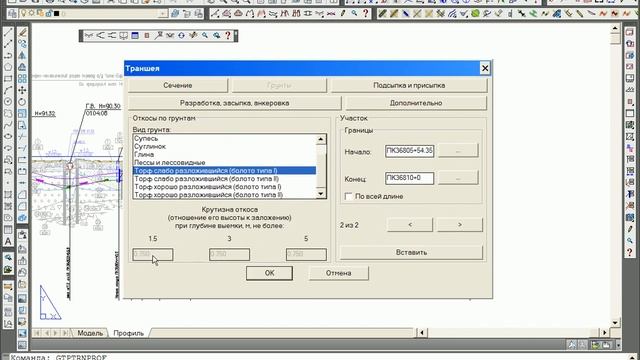Open the Сечение tab in Траншея dialog
This screenshot has width=640, height=360.
pos(178,85)
